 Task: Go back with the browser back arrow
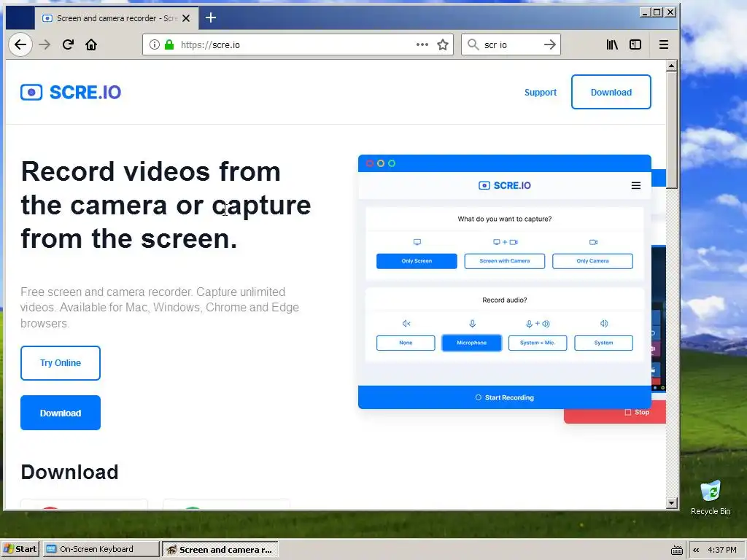20,44
